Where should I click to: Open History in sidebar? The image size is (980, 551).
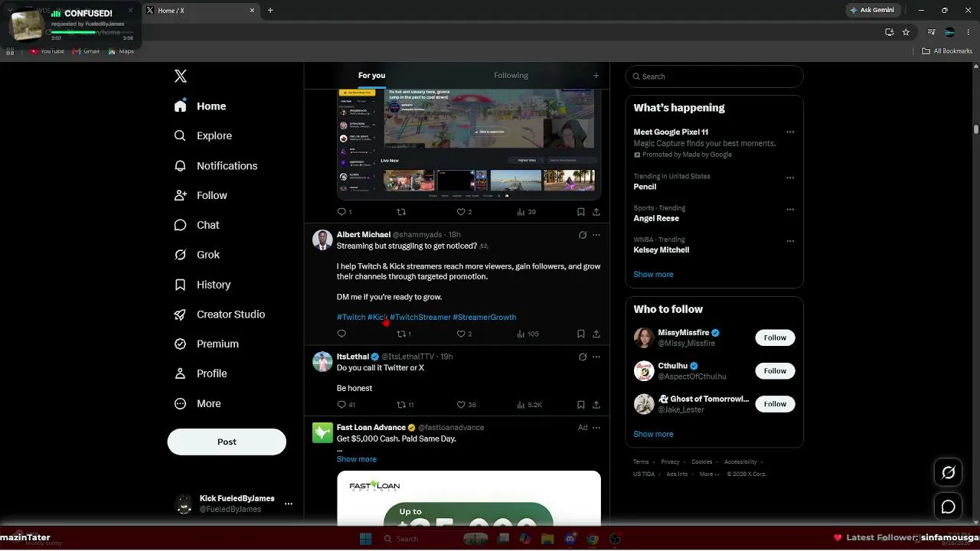coord(202,285)
